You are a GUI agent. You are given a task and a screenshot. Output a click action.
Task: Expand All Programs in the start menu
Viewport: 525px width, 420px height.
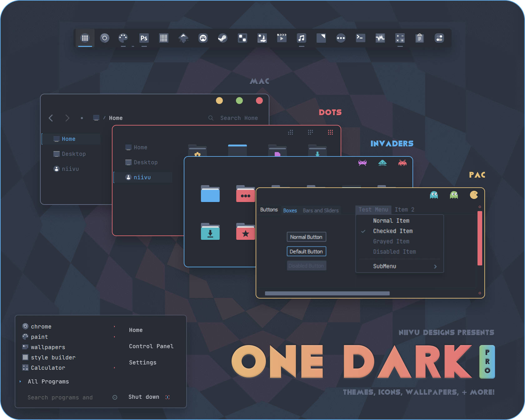[x=48, y=381]
